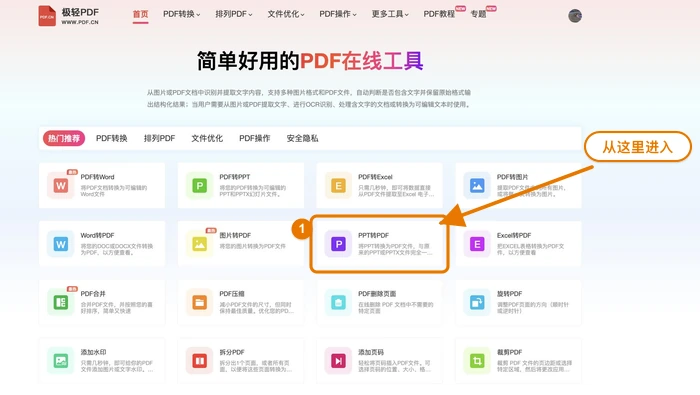700x395 pixels.
Task: Open the PDF转Excel tool title
Action: pyautogui.click(x=375, y=177)
